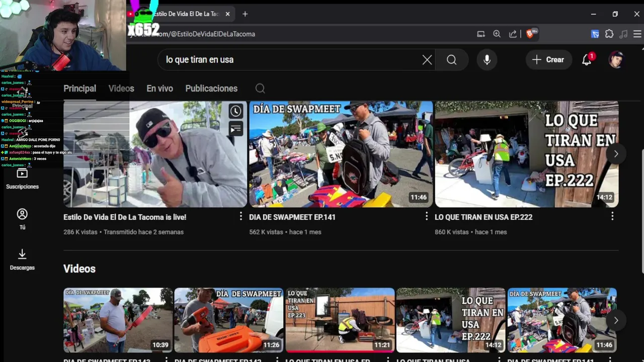
Task: Click '286 K vistas • Transmitido hace 2 semanas' text
Action: pos(123,232)
